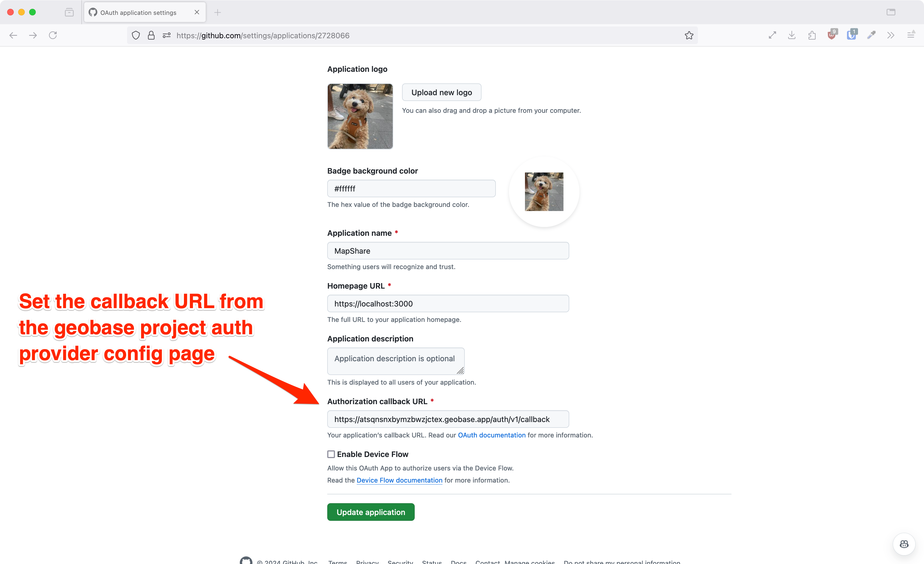Enable the Device Flow checkbox
The width and height of the screenshot is (924, 564).
tap(331, 454)
